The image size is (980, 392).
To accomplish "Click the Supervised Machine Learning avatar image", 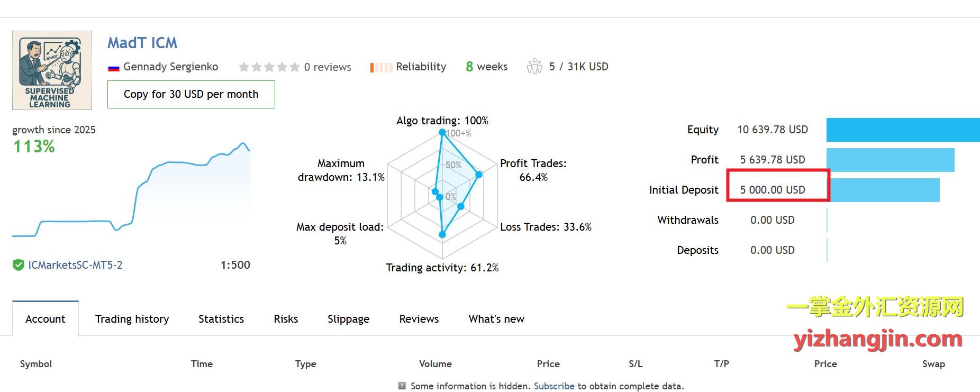I will pyautogui.click(x=51, y=70).
